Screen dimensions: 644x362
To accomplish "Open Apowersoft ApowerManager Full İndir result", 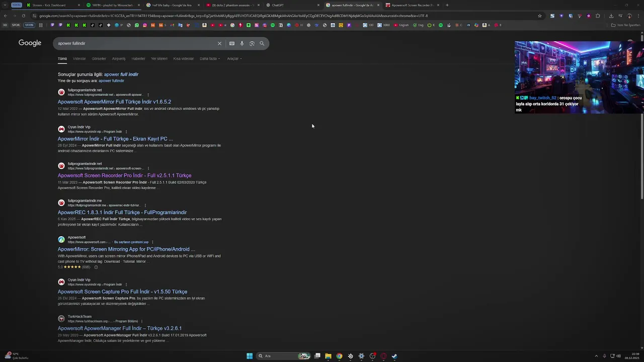I will pyautogui.click(x=120, y=328).
